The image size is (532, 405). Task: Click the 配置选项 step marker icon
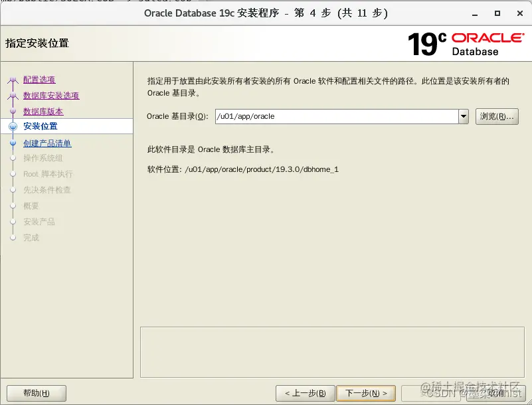click(13, 80)
